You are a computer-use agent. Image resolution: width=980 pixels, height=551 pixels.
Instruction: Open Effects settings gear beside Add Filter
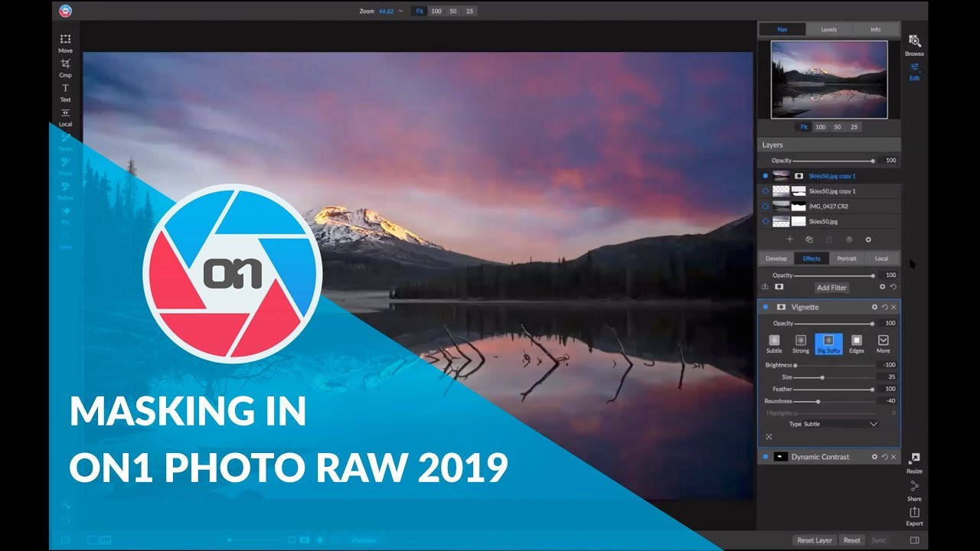point(882,287)
